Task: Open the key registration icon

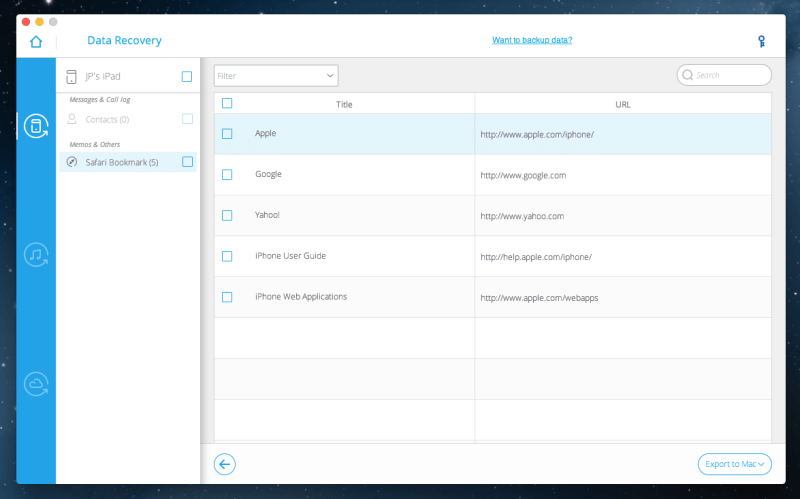Action: tap(761, 41)
